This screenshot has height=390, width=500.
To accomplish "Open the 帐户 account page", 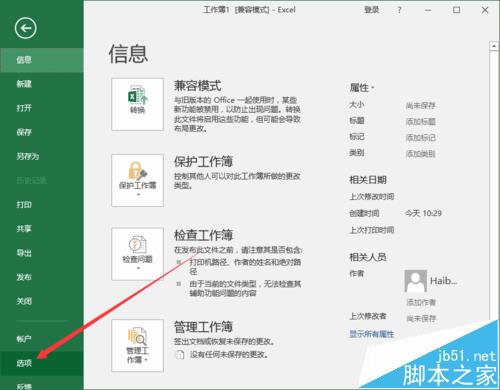I will coord(42,339).
